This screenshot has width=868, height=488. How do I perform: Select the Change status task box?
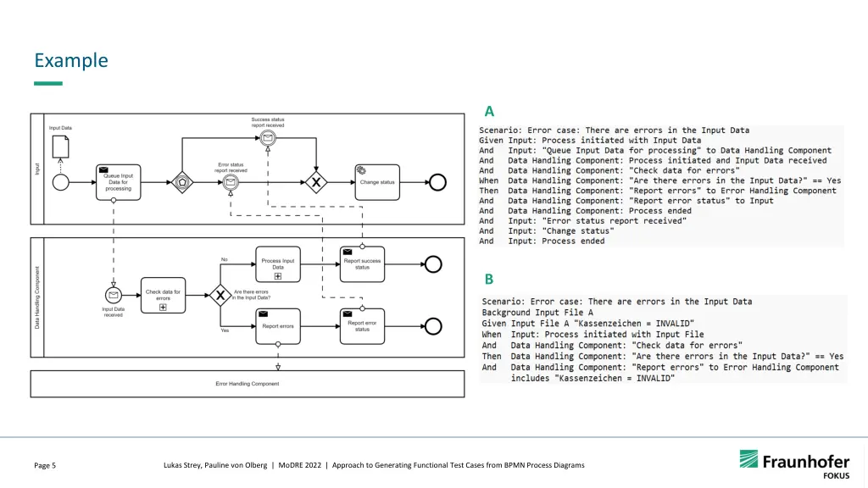coord(377,182)
